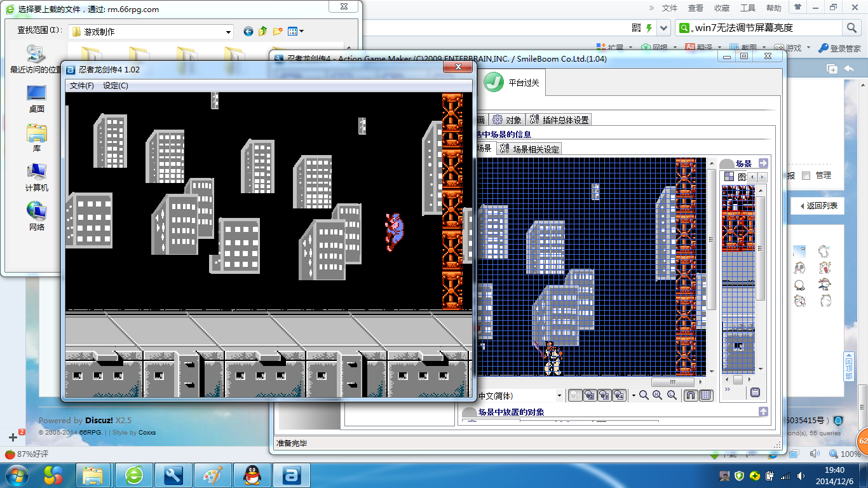The height and width of the screenshot is (488, 868).
Task: Click the 返回列表 button
Action: pyautogui.click(x=818, y=206)
